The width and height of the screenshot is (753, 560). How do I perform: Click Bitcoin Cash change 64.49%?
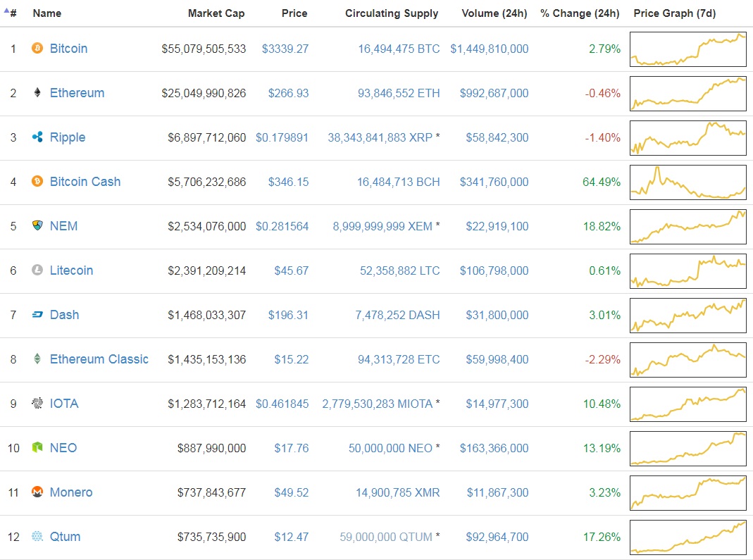point(602,182)
